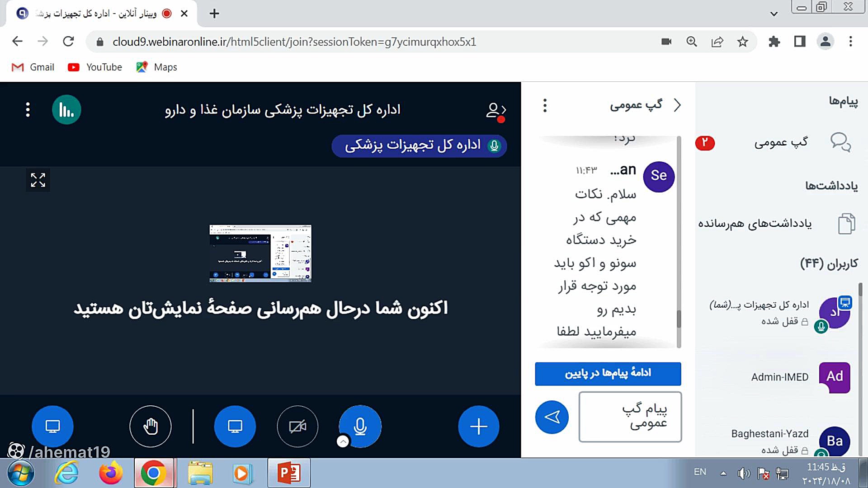Click the fullscreen arrows icon on presentation
Image resolution: width=868 pixels, height=488 pixels.
[x=38, y=180]
